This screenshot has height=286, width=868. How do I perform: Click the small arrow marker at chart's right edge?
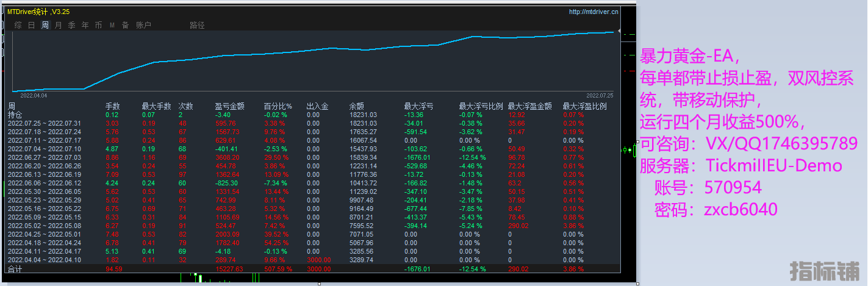[619, 30]
